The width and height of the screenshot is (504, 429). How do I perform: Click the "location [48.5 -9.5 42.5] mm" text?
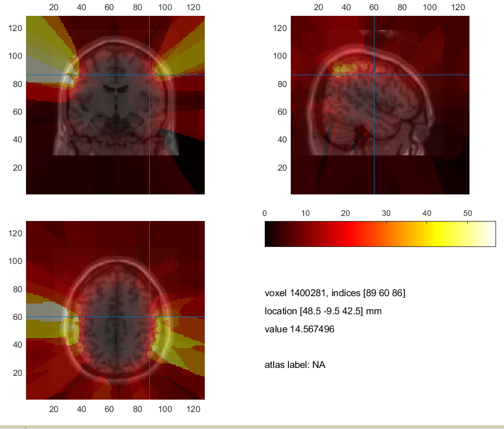point(327,311)
